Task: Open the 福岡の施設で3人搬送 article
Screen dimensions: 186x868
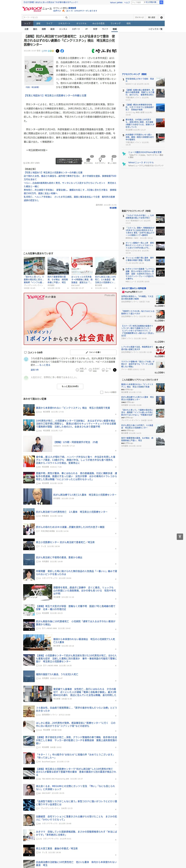Action: point(57,674)
